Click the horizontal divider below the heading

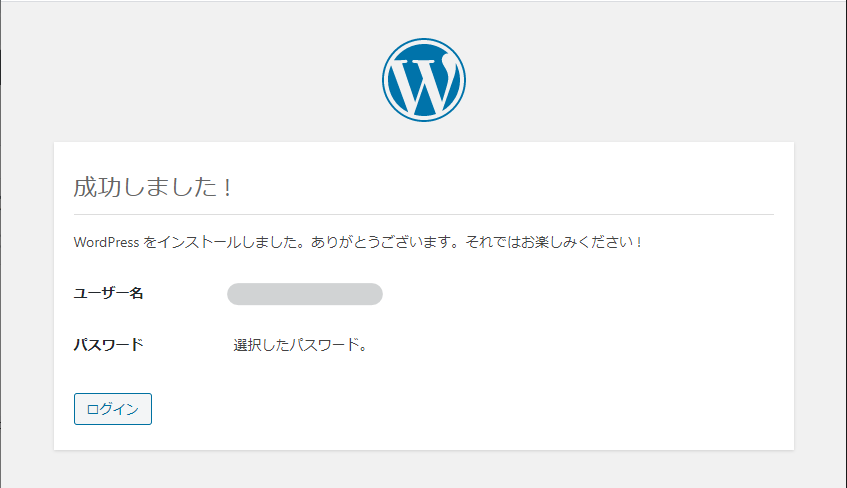coord(424,215)
